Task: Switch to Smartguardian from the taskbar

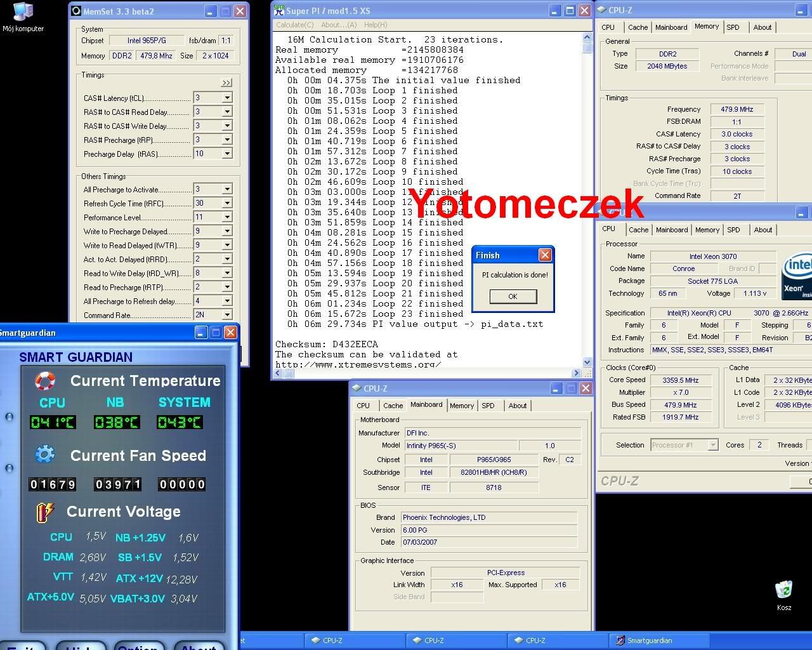Action: click(x=660, y=640)
